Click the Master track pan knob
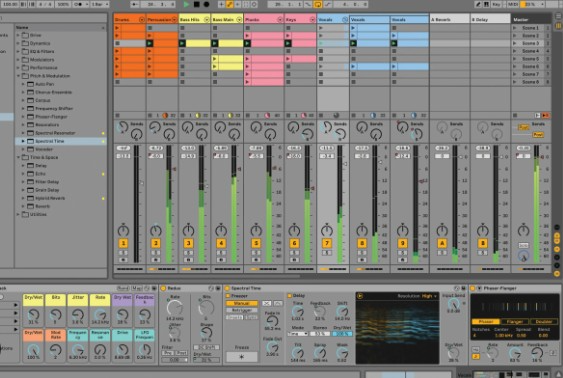This screenshot has height=378, width=563. point(523,230)
